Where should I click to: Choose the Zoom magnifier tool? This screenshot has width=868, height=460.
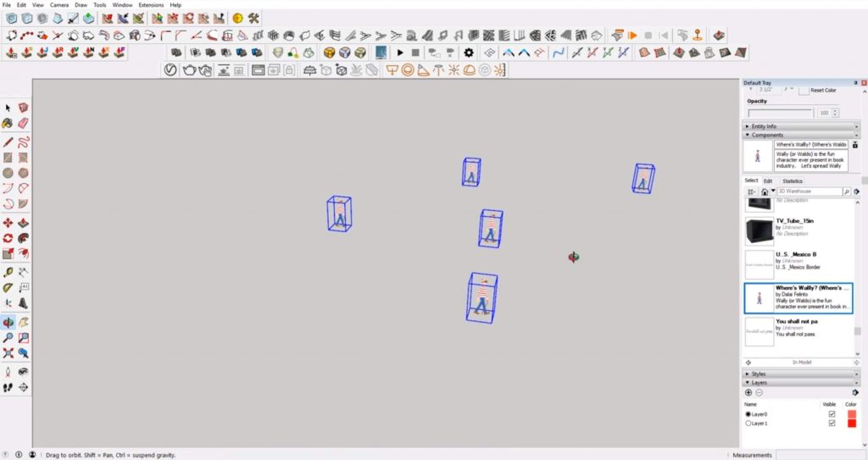pyautogui.click(x=8, y=338)
